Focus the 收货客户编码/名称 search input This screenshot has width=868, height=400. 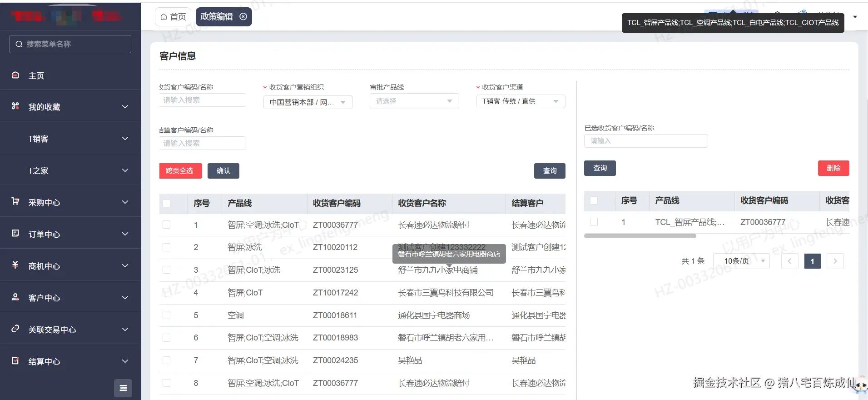click(203, 100)
